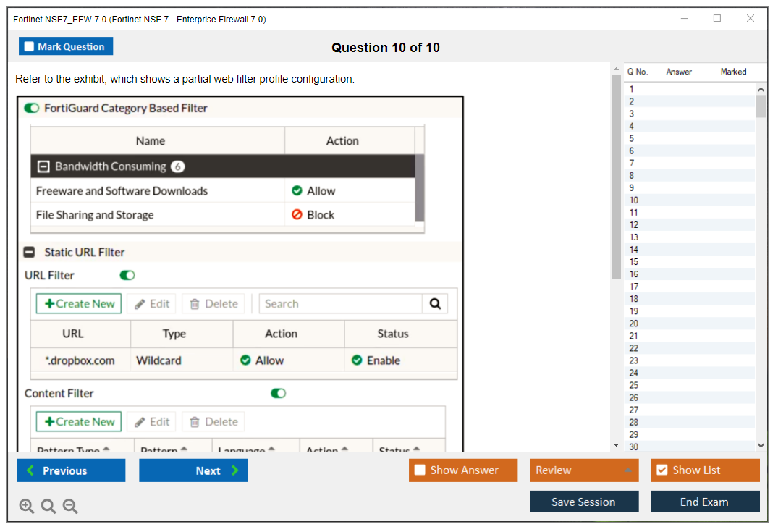Check the Mark Question checkbox
The width and height of the screenshot is (778, 532).
pyautogui.click(x=29, y=47)
